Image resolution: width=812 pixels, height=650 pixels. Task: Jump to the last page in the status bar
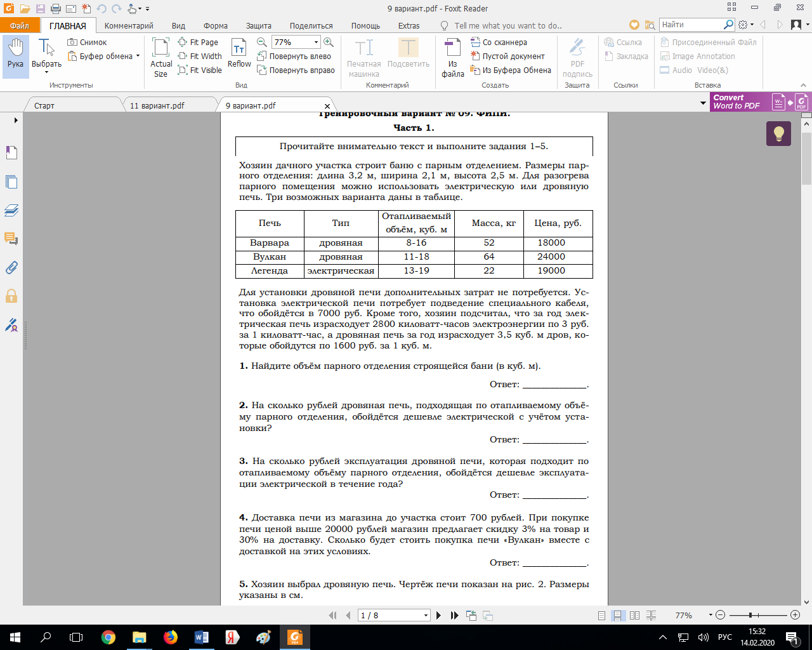coord(454,615)
